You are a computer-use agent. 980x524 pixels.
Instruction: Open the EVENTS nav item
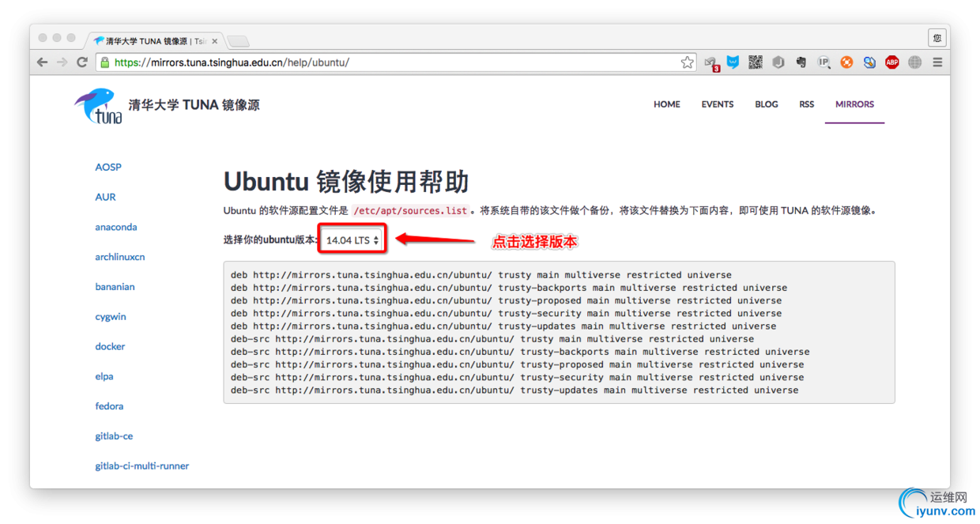click(718, 104)
